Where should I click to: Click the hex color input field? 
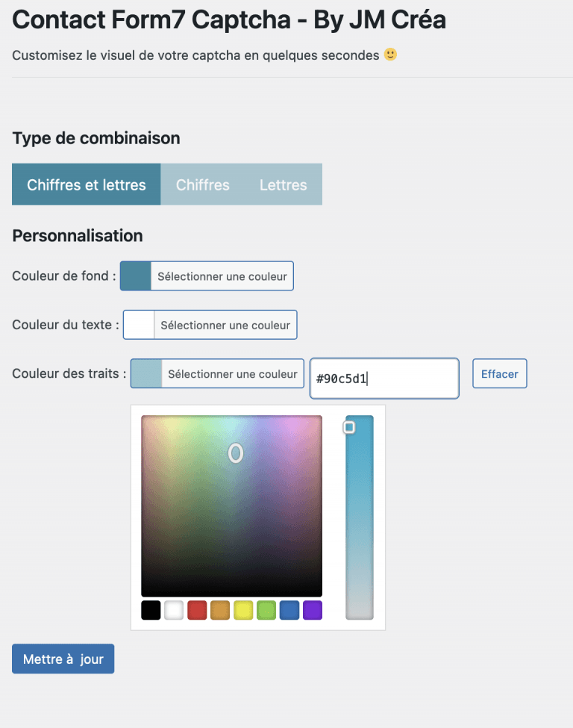383,379
